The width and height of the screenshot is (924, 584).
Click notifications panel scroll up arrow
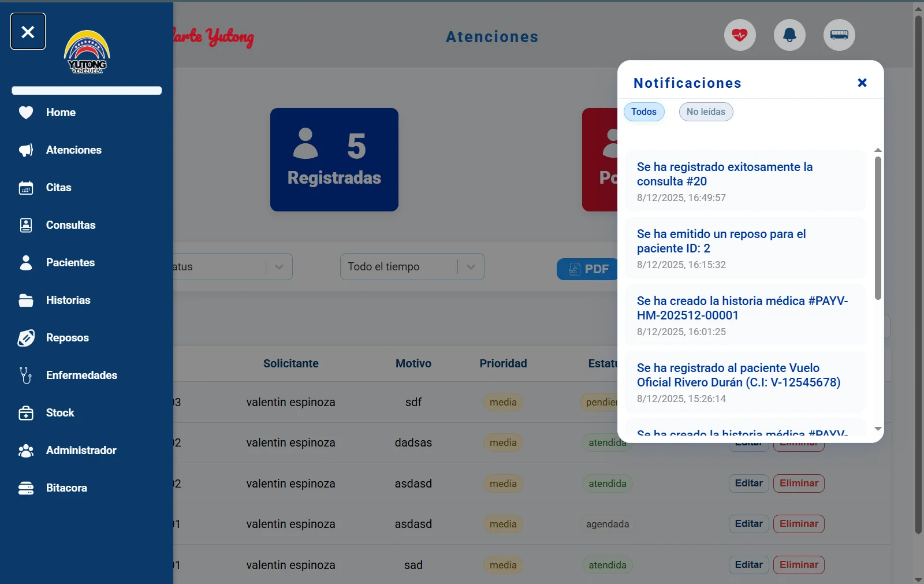pyautogui.click(x=878, y=150)
